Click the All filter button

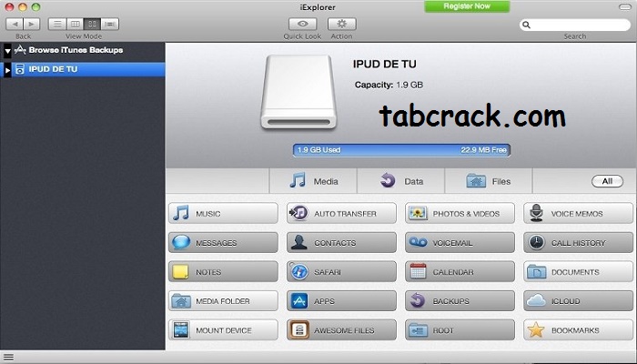pyautogui.click(x=607, y=181)
